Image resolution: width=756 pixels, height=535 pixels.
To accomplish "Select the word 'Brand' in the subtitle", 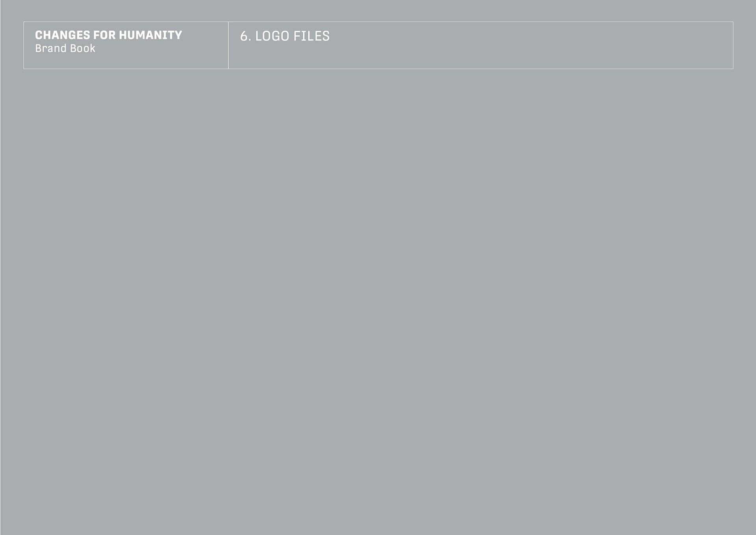I will point(51,48).
